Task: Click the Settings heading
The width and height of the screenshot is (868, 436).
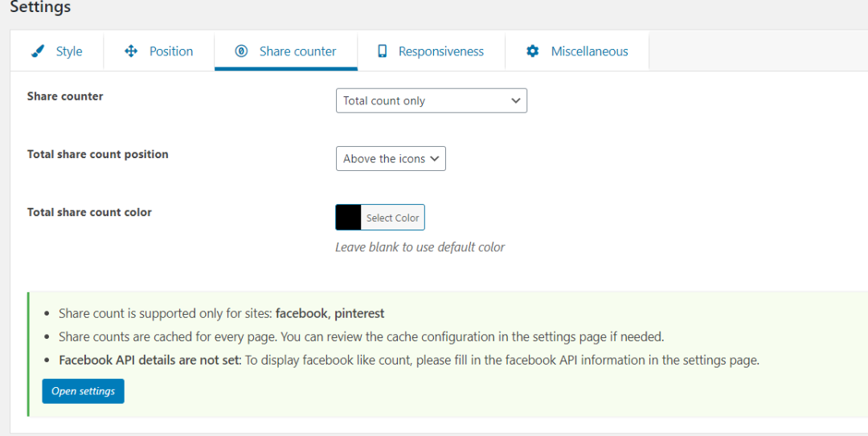Action: tap(40, 7)
